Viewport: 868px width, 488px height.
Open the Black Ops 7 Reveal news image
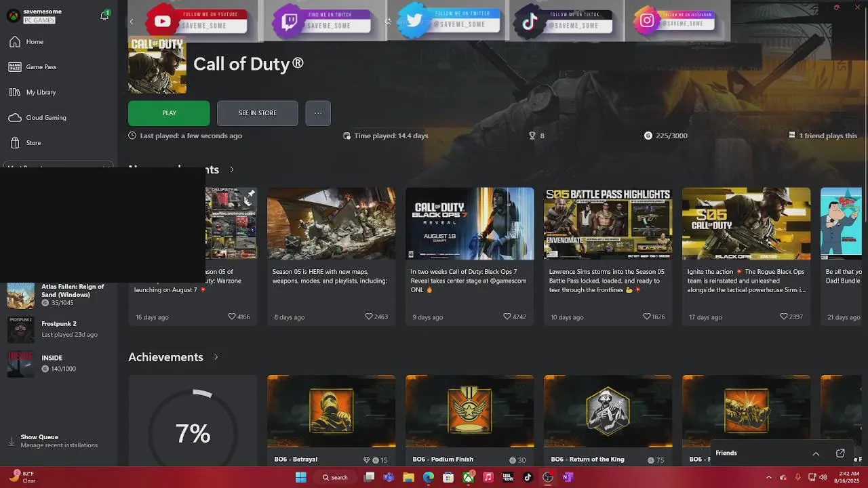(x=469, y=224)
